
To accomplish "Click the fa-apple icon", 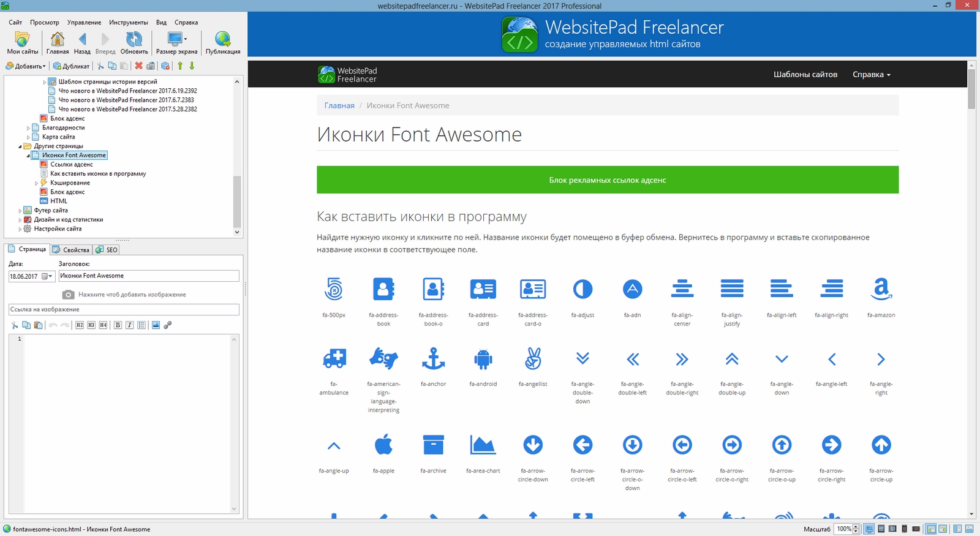I will [383, 445].
